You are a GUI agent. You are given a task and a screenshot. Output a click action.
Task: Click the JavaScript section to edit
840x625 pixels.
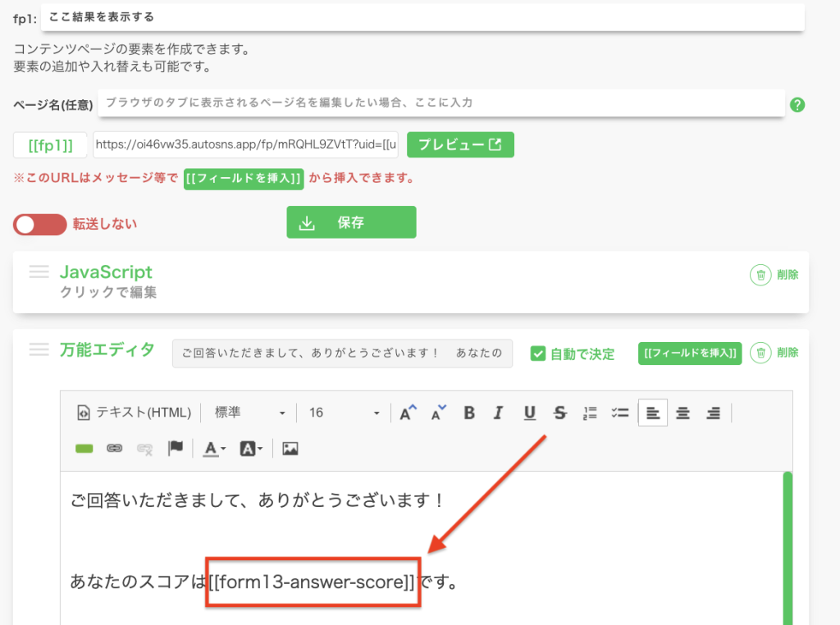[107, 281]
